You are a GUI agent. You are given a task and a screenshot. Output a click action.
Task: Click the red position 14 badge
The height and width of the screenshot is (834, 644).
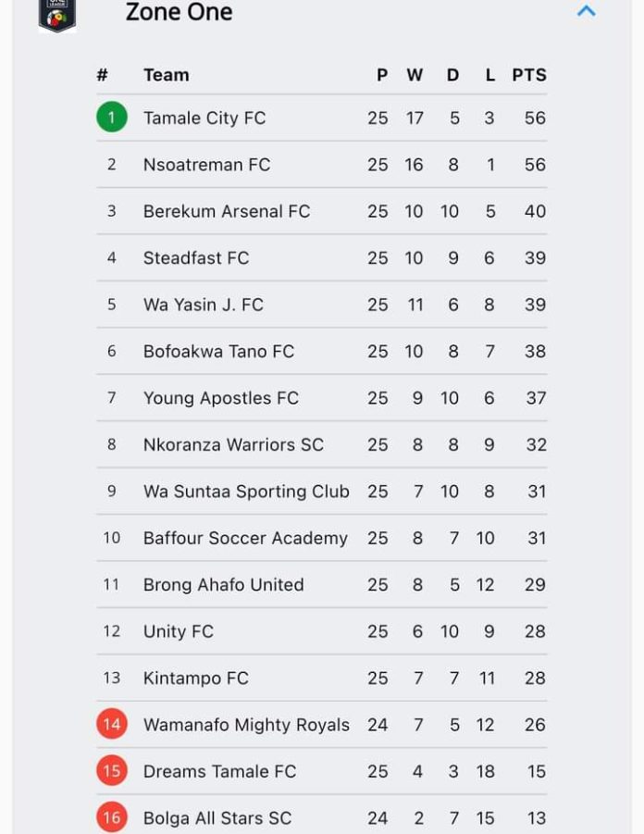[112, 724]
